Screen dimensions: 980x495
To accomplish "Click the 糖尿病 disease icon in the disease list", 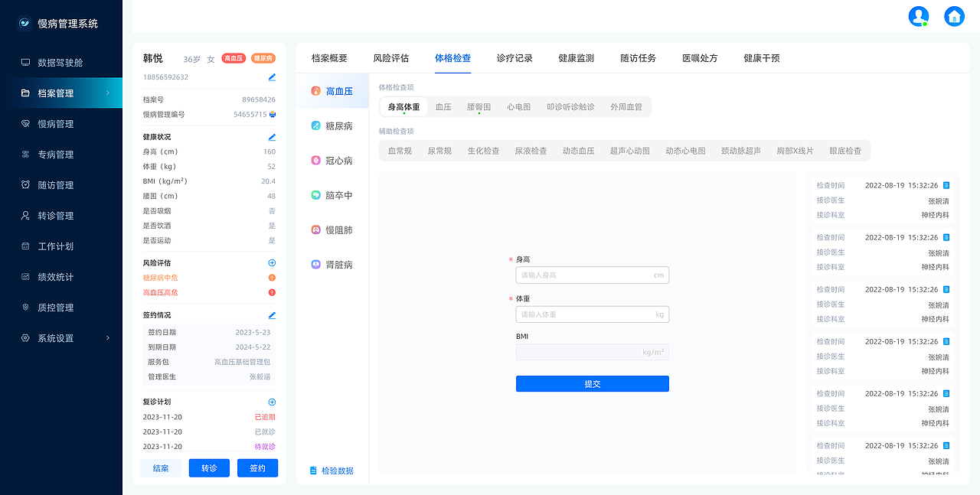I will click(x=315, y=125).
